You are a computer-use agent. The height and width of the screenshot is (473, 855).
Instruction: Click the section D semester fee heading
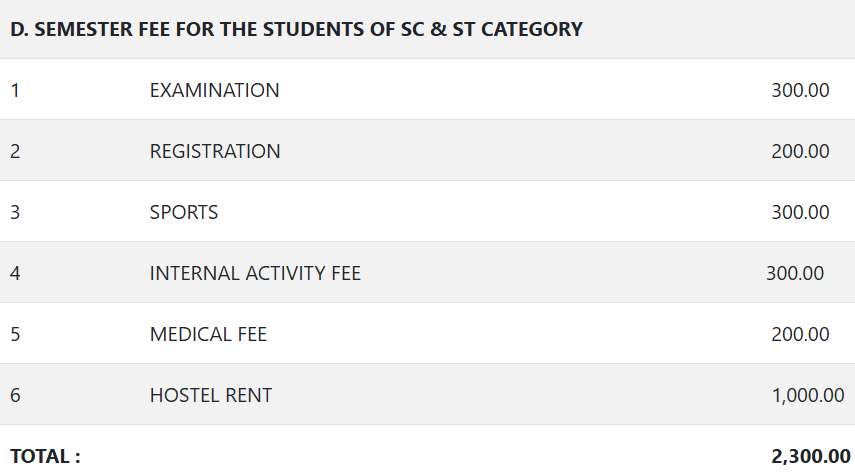pyautogui.click(x=296, y=29)
